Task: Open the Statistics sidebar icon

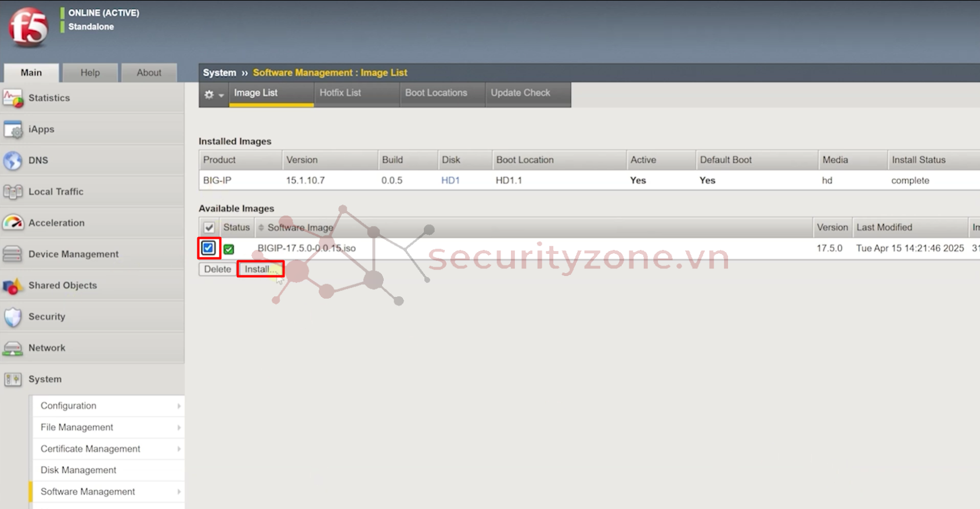Action: (13, 98)
